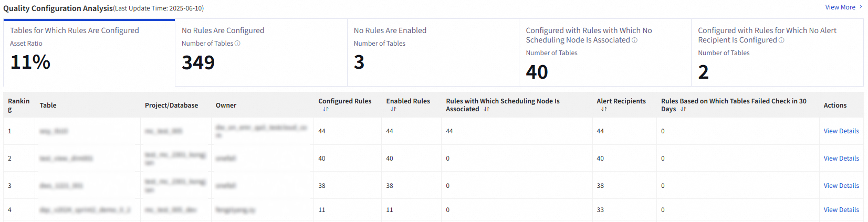View Details for ranking 2 table
Image resolution: width=868 pixels, height=222 pixels.
click(841, 158)
